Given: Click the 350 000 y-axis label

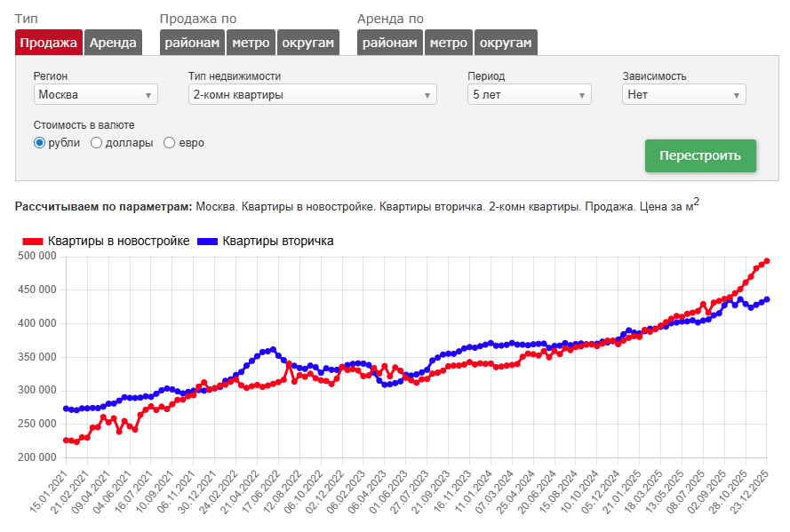Looking at the screenshot, I should tap(37, 357).
